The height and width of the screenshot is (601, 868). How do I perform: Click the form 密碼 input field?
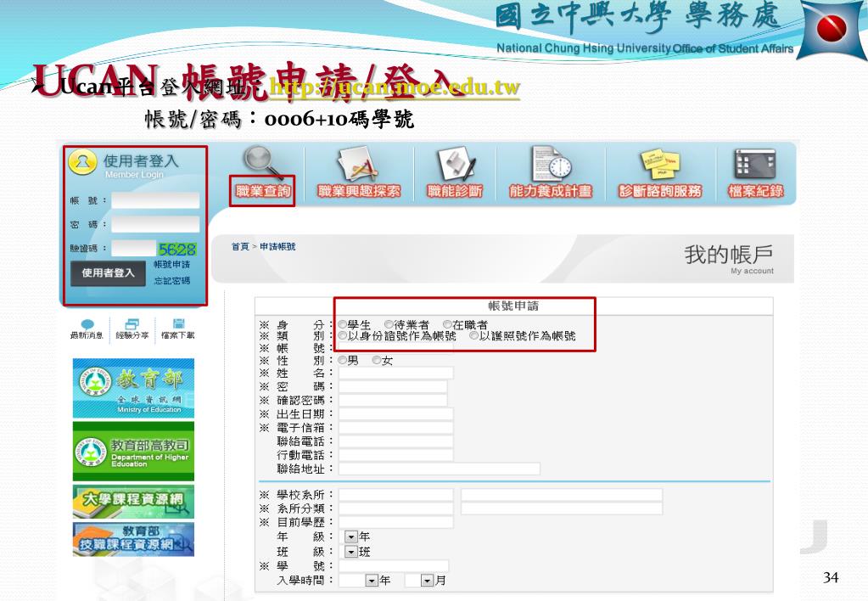point(393,386)
